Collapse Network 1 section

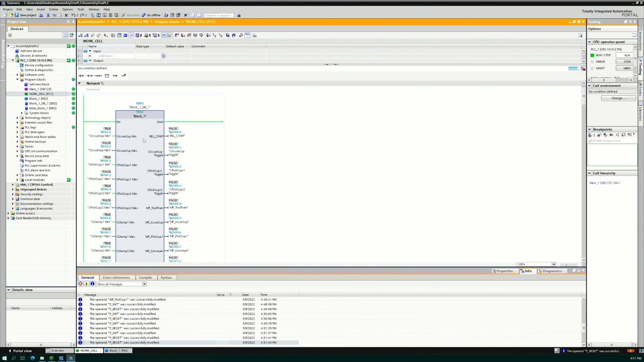(x=79, y=83)
